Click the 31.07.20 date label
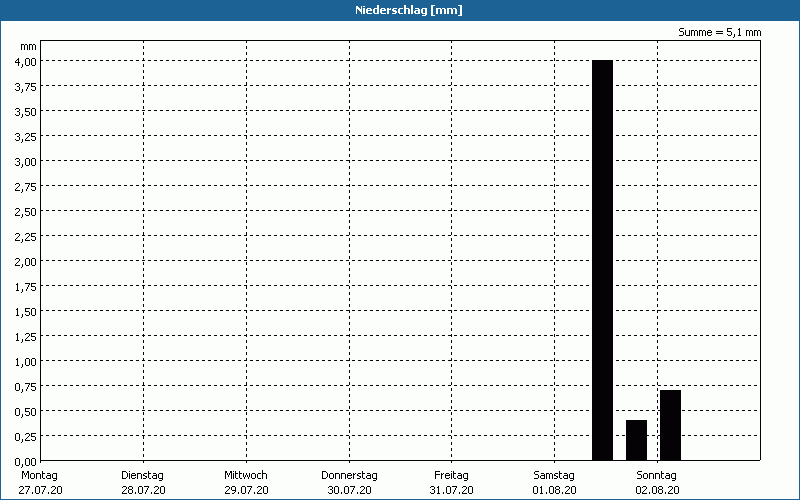Screen dimensions: 800x500 click(x=452, y=490)
